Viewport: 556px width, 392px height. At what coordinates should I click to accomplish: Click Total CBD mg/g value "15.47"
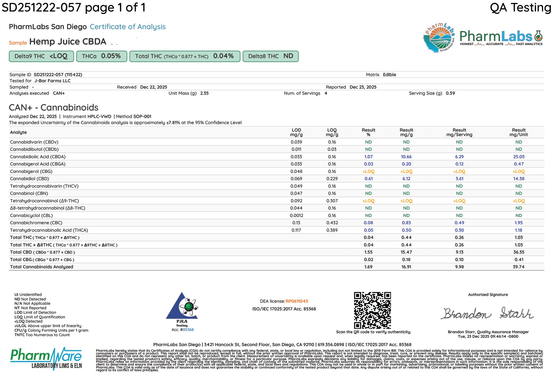point(406,252)
